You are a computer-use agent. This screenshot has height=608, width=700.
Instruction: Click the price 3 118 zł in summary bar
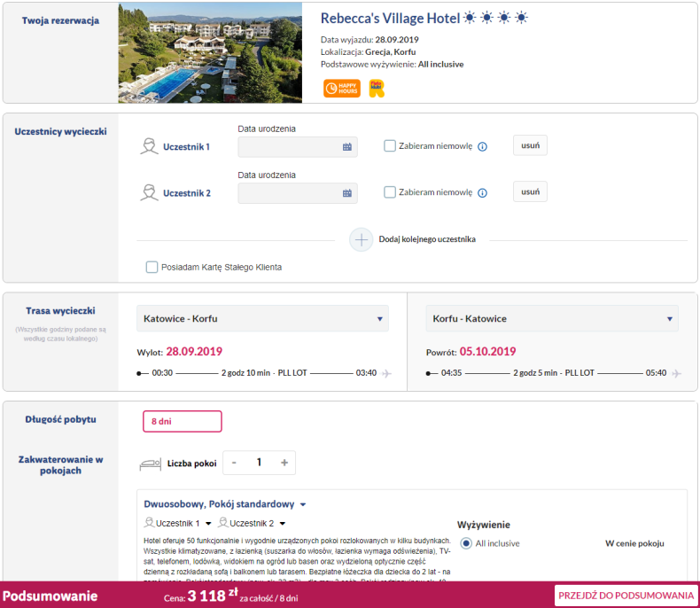pos(213,596)
